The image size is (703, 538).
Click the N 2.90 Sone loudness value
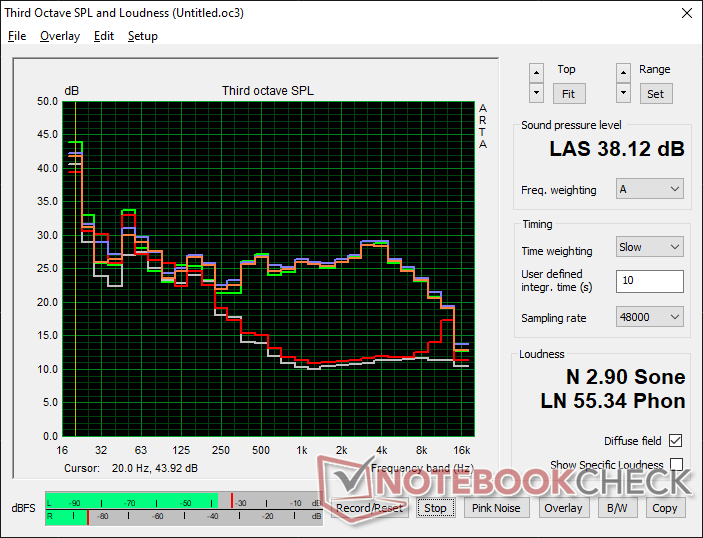pos(626,377)
